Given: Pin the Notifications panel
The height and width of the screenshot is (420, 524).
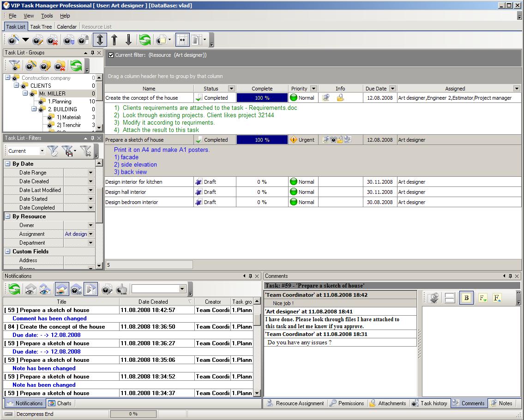Looking at the screenshot, I should click(250, 276).
